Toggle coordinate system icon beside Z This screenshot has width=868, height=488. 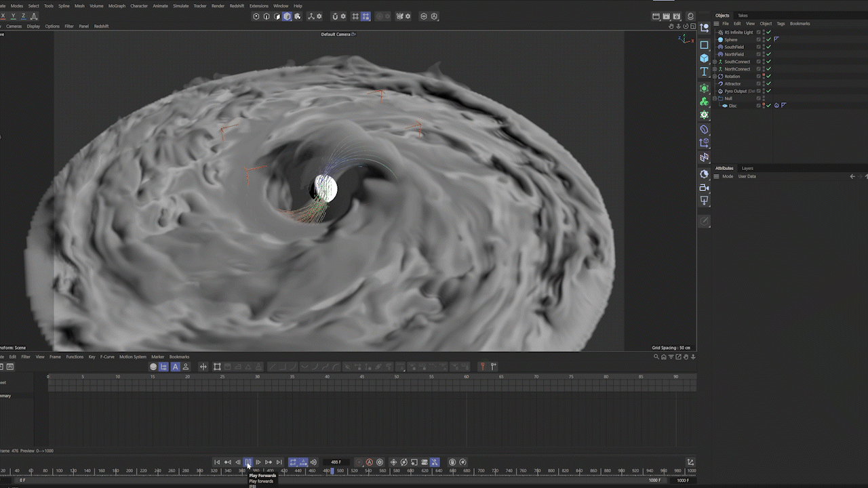click(34, 16)
